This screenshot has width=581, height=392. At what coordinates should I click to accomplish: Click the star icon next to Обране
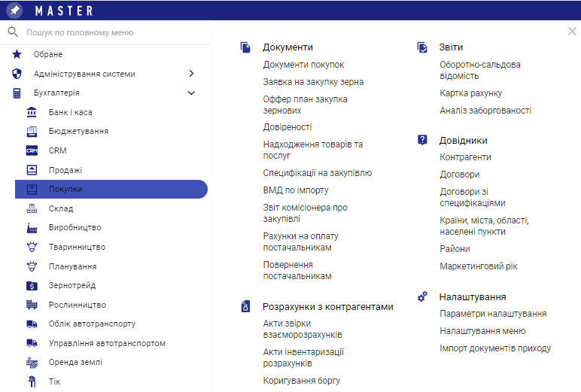click(x=17, y=54)
